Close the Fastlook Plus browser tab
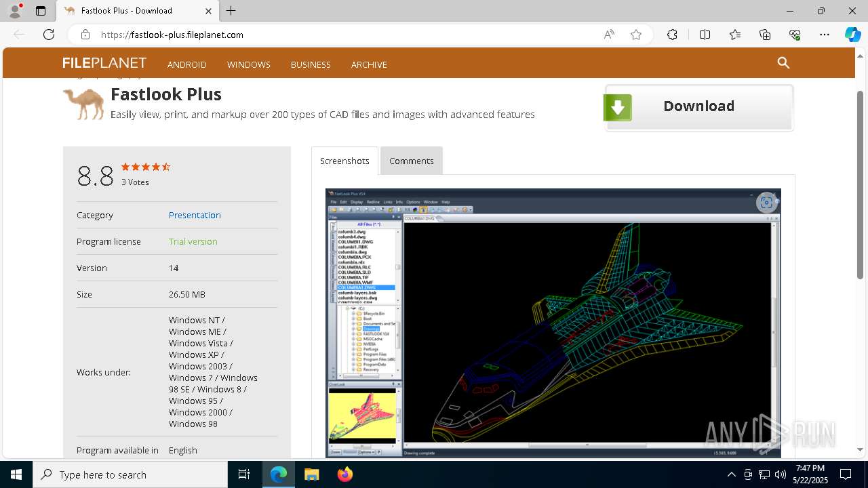The image size is (868, 488). [208, 11]
